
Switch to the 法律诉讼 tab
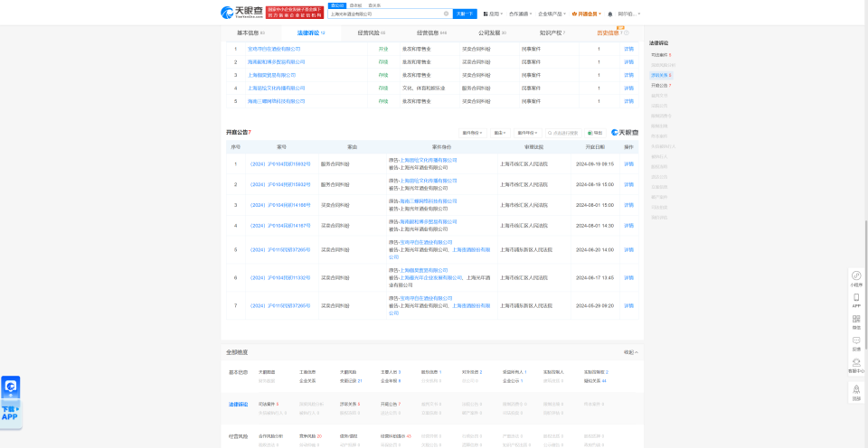(311, 33)
